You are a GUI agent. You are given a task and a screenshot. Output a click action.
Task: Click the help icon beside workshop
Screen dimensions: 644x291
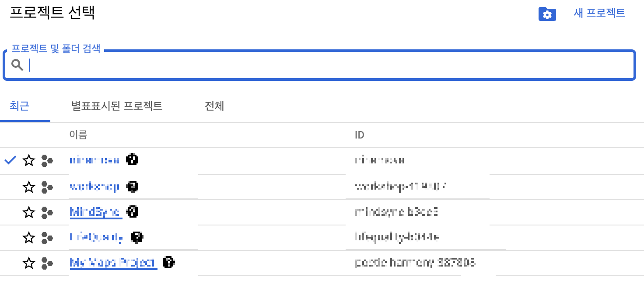[x=133, y=187]
